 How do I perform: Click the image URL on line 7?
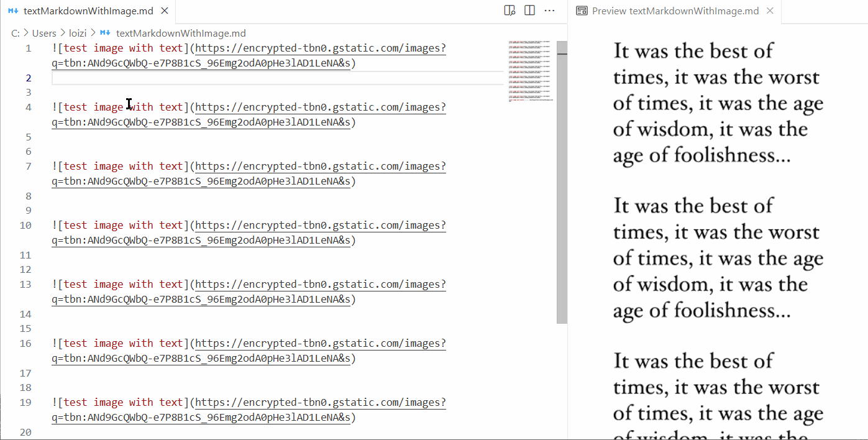coord(320,165)
